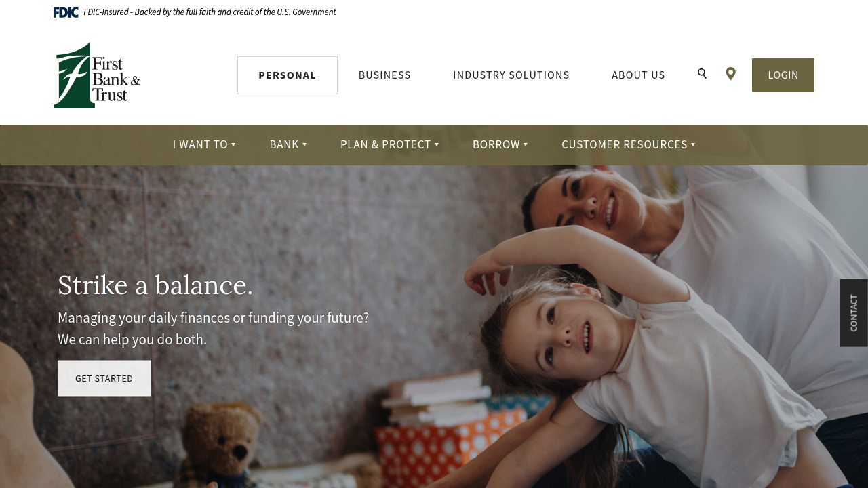Open the PLAN & PROTECT dropdown

[390, 144]
